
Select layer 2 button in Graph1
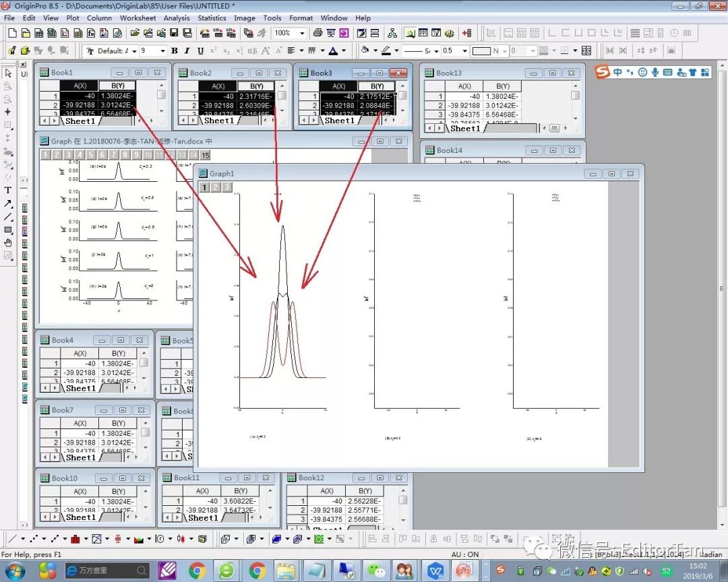coord(216,187)
